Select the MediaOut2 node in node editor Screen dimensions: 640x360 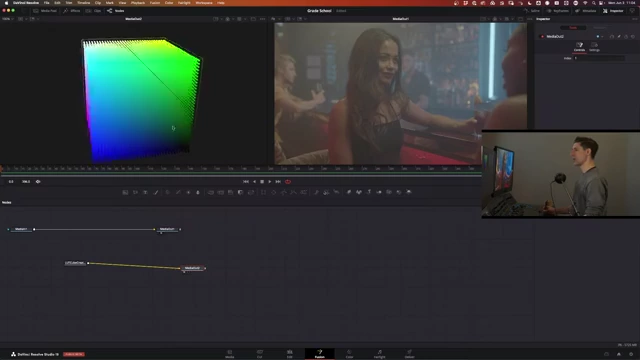coord(193,268)
